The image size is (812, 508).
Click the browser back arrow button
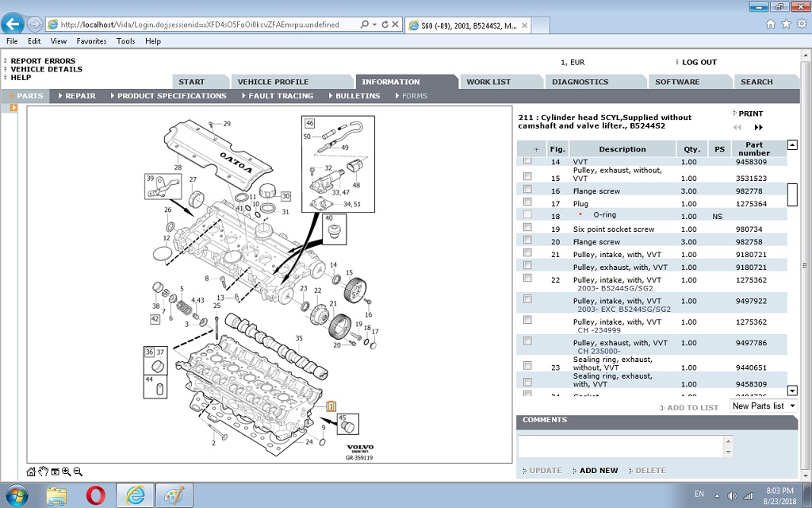[x=13, y=24]
